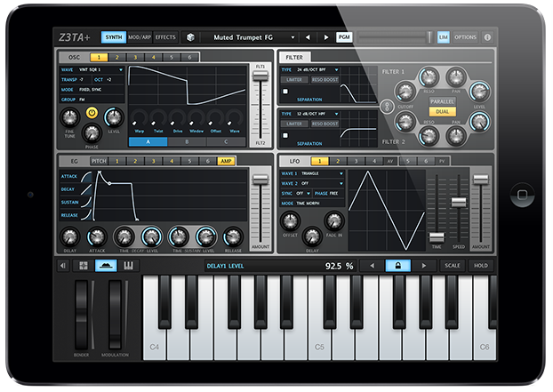Toggle the LIM limiter button
553x392 pixels.
444,37
